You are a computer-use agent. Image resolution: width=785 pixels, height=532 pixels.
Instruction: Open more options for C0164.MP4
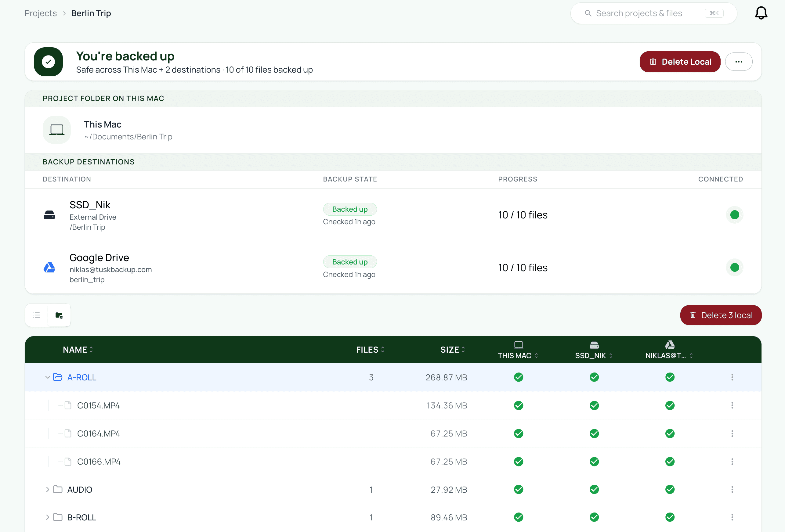[x=732, y=433]
